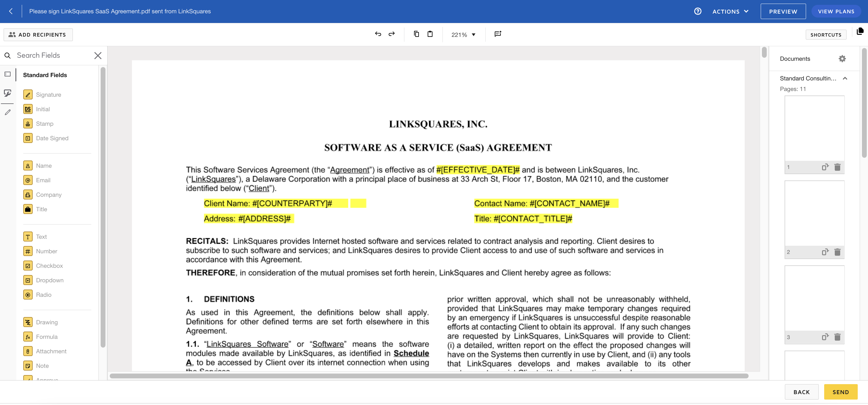Open the Documents settings gear

[x=842, y=59]
